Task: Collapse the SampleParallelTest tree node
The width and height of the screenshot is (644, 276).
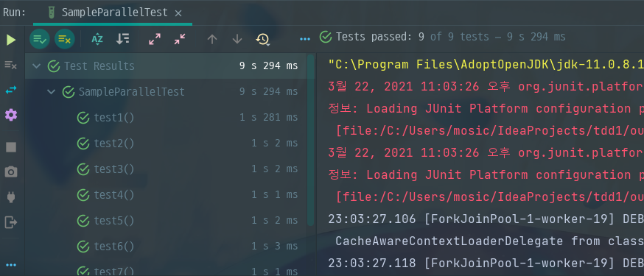Action: (x=51, y=91)
